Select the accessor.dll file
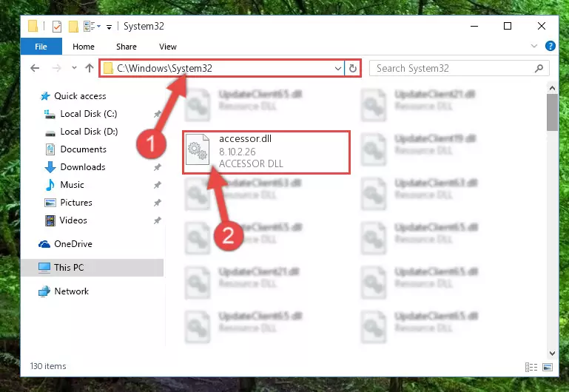This screenshot has height=392, width=569. click(x=266, y=152)
